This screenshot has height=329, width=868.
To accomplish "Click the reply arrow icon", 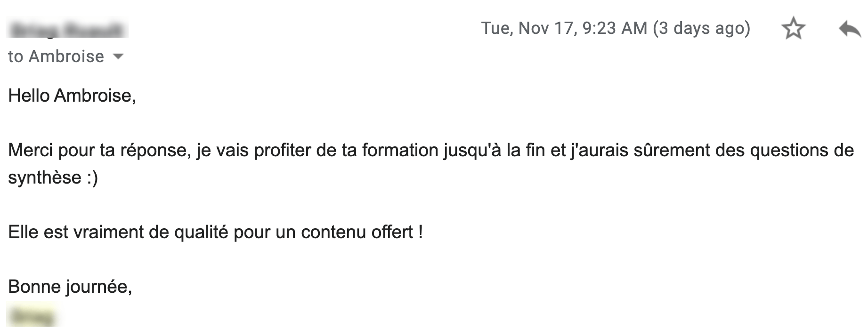I will (x=850, y=29).
